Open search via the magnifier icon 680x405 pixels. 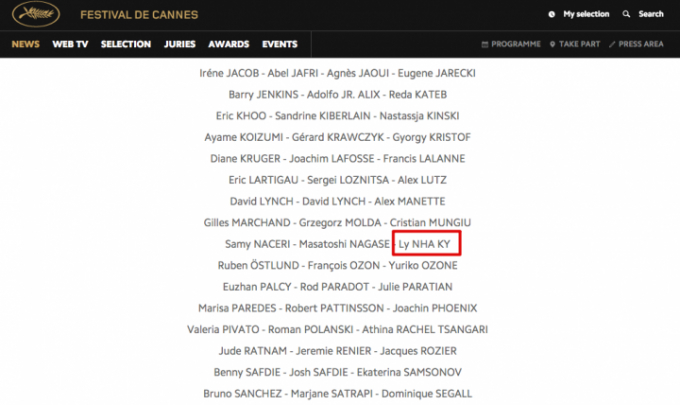tap(627, 15)
